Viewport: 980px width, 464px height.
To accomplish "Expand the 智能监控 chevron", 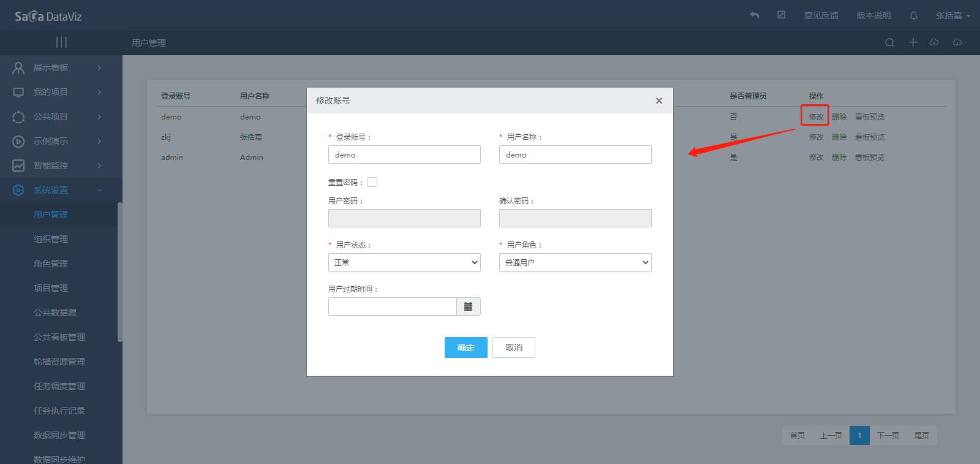I will 99,165.
